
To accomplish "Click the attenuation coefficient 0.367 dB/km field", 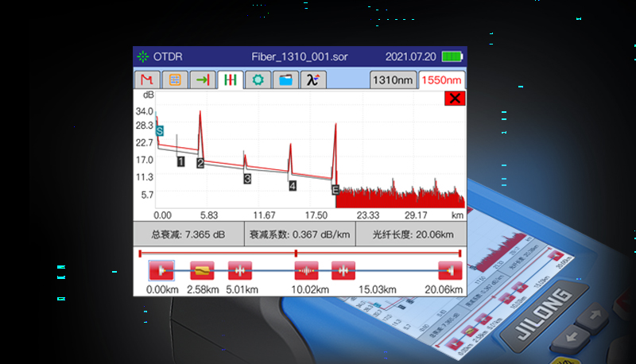I will [300, 234].
